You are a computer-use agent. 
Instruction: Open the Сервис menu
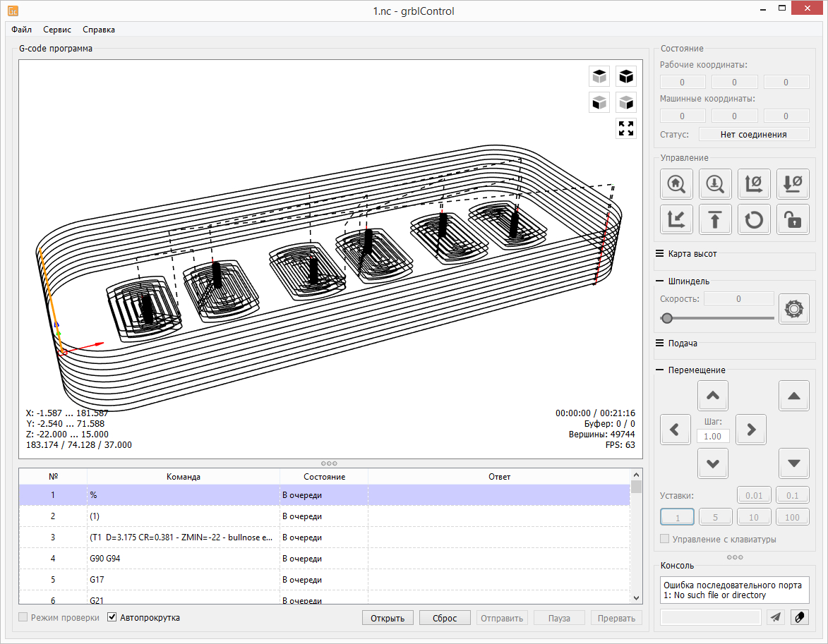tap(56, 30)
